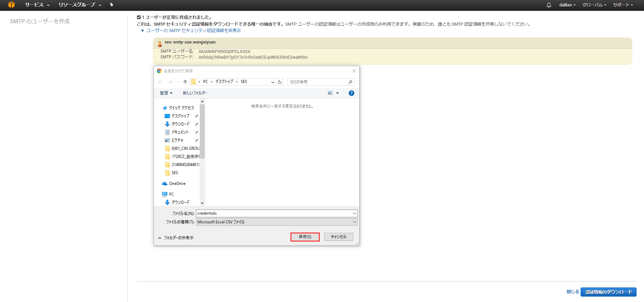This screenshot has height=302, width=644.
Task: Open the notifications bell icon
Action: click(549, 5)
